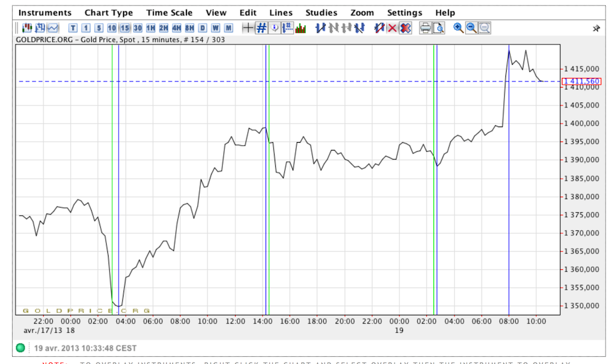Open the print preview icon
The image size is (614, 364).
coord(438,28)
